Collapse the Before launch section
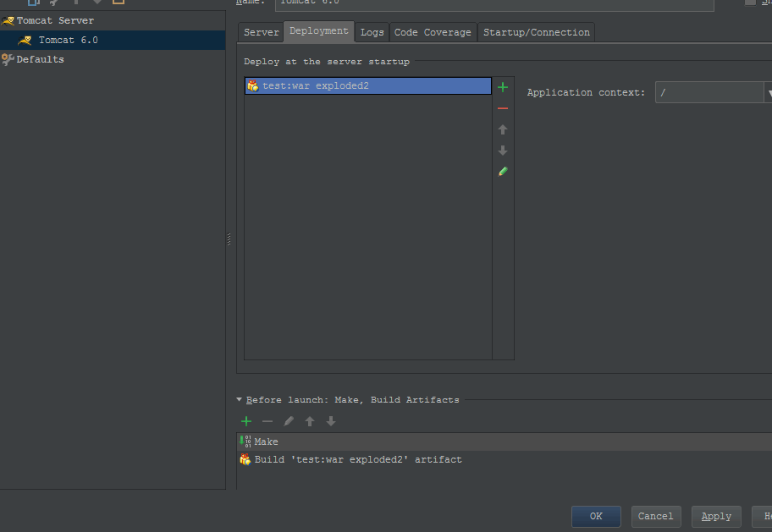Viewport: 772px width, 532px height. tap(240, 399)
